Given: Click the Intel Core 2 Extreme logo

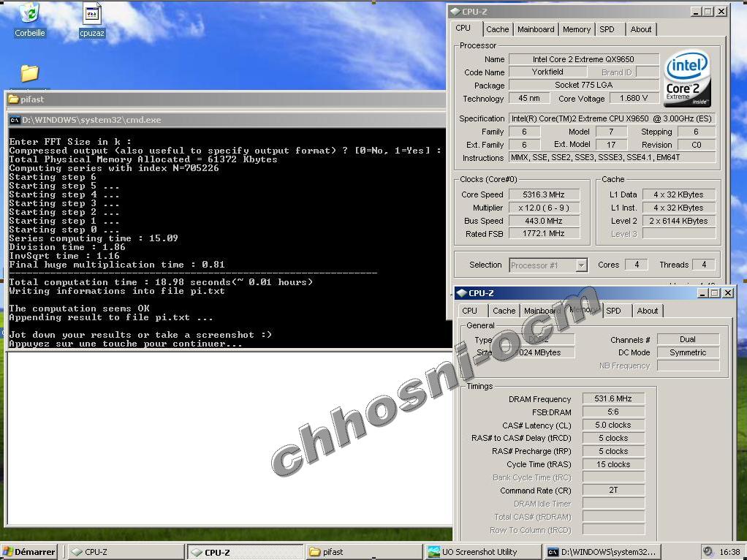Looking at the screenshot, I should pos(687,79).
